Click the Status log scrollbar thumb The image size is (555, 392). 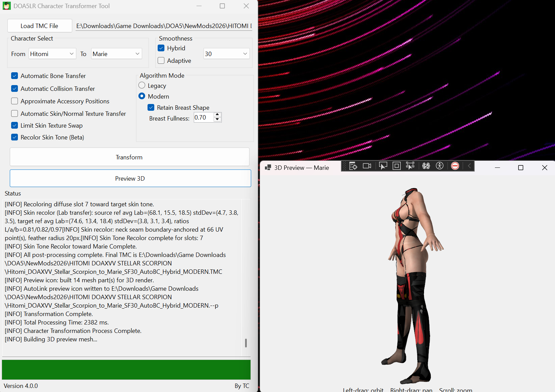pos(246,343)
